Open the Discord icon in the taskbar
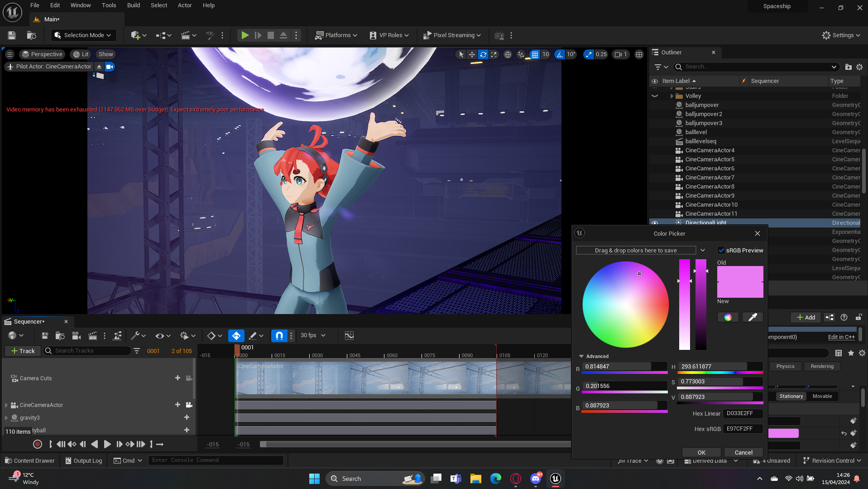The width and height of the screenshot is (868, 489). 536,479
